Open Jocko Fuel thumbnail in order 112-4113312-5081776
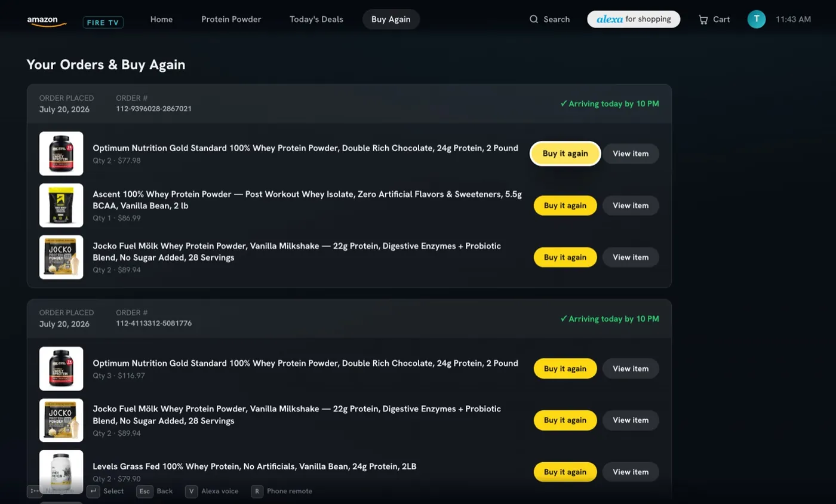The width and height of the screenshot is (836, 504). coord(62,420)
